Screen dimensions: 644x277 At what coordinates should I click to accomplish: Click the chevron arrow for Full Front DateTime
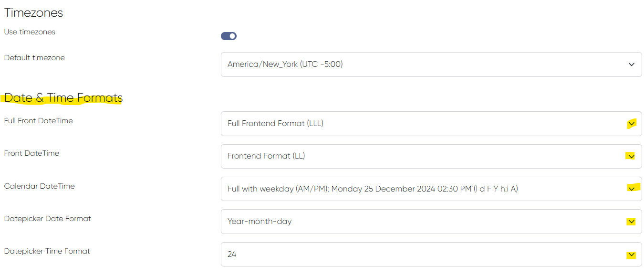pyautogui.click(x=631, y=124)
